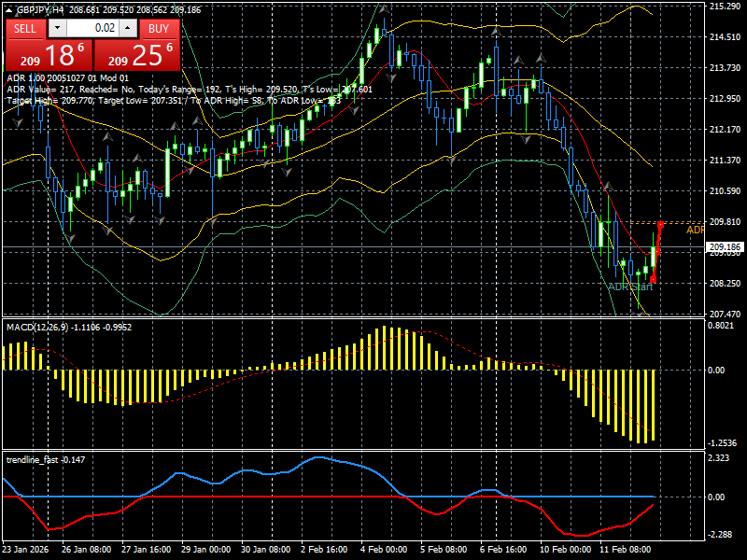The height and width of the screenshot is (560, 747).
Task: Click the '2 Feb 16:00' time label
Action: pyautogui.click(x=324, y=550)
